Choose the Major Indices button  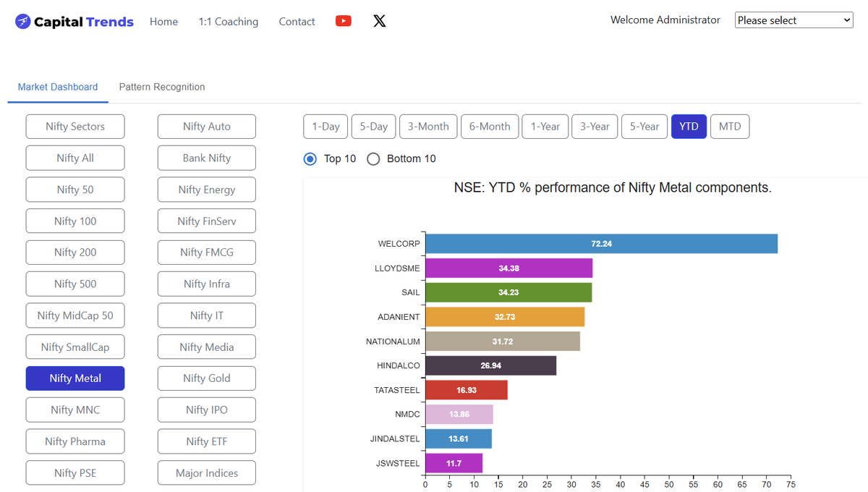click(x=207, y=473)
